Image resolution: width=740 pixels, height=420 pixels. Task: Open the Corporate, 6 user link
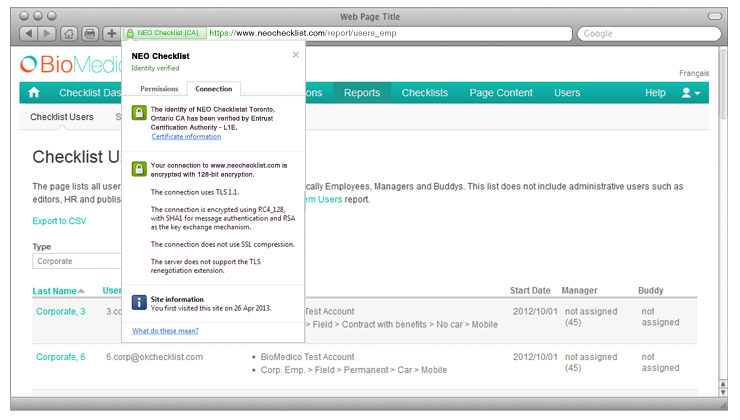pos(61,357)
